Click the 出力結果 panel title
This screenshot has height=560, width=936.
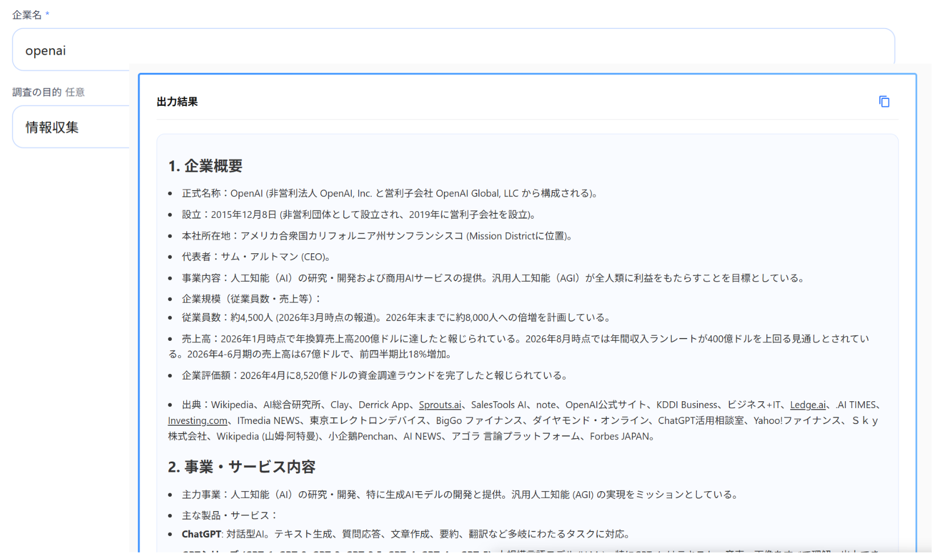pyautogui.click(x=177, y=102)
